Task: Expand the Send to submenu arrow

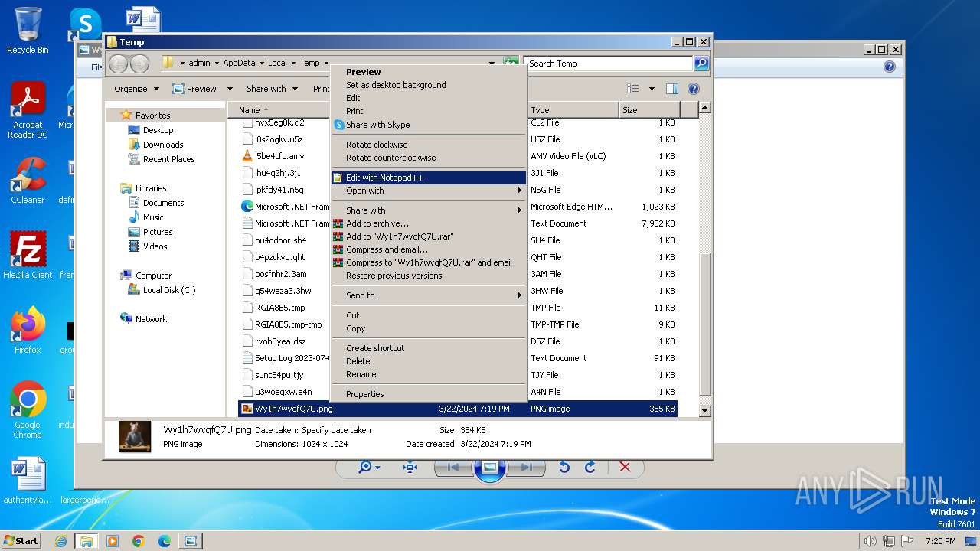Action: click(x=519, y=295)
